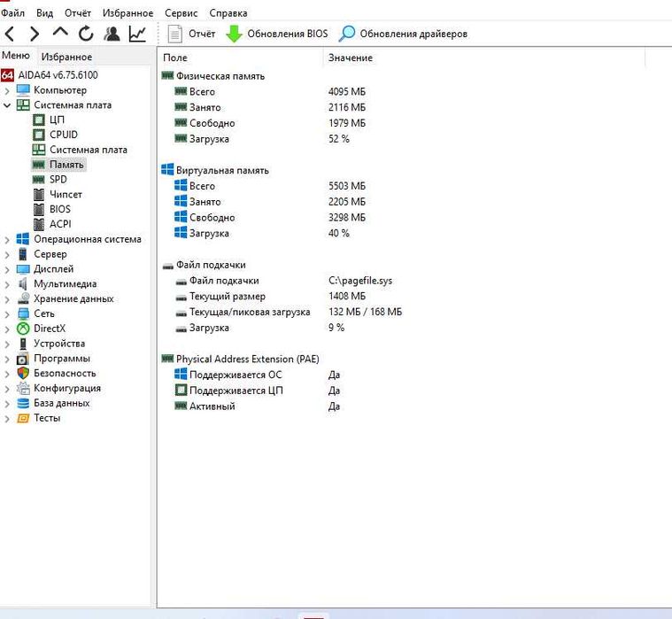Switch to the Меню tab
This screenshot has width=672, height=619.
coord(16,55)
